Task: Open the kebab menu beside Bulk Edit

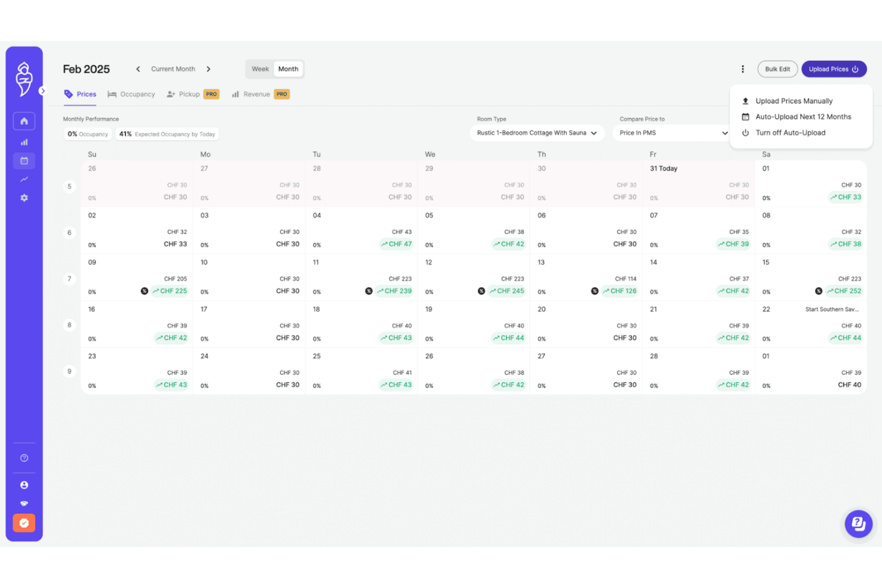Action: click(743, 69)
